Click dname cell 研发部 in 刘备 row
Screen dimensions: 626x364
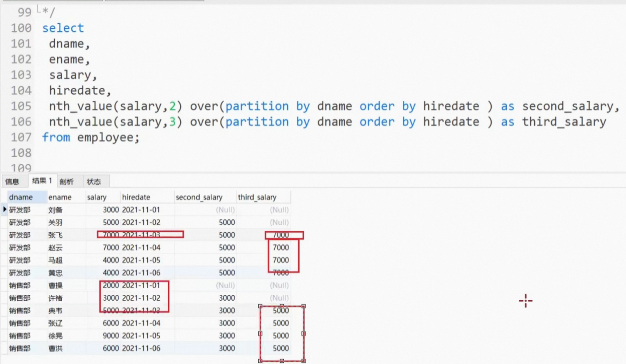pyautogui.click(x=20, y=210)
